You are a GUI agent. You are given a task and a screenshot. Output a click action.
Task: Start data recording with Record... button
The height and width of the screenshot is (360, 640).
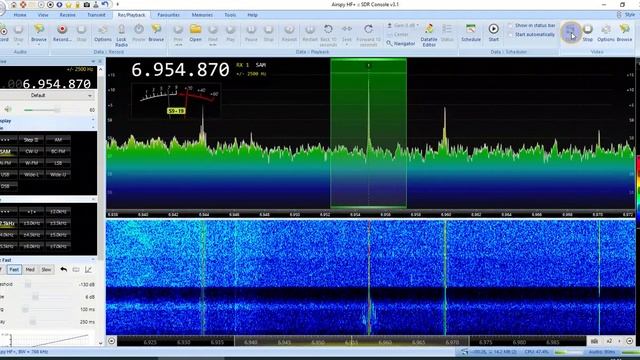click(x=62, y=33)
